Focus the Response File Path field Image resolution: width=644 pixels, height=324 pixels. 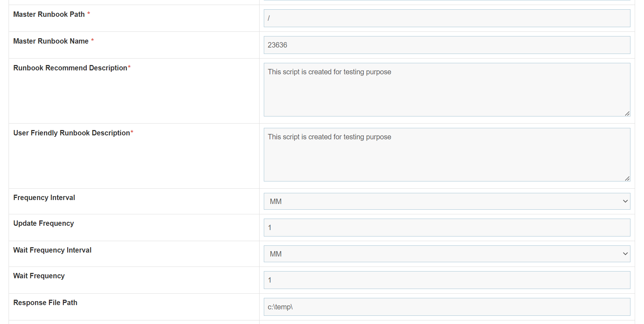(447, 307)
